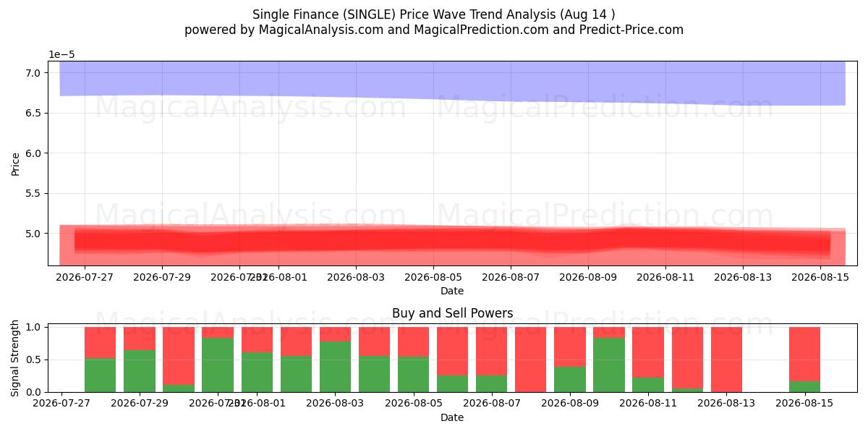Image resolution: width=868 pixels, height=434 pixels.
Task: Click the red bar segment above 2026-08-07
Action: point(492,351)
